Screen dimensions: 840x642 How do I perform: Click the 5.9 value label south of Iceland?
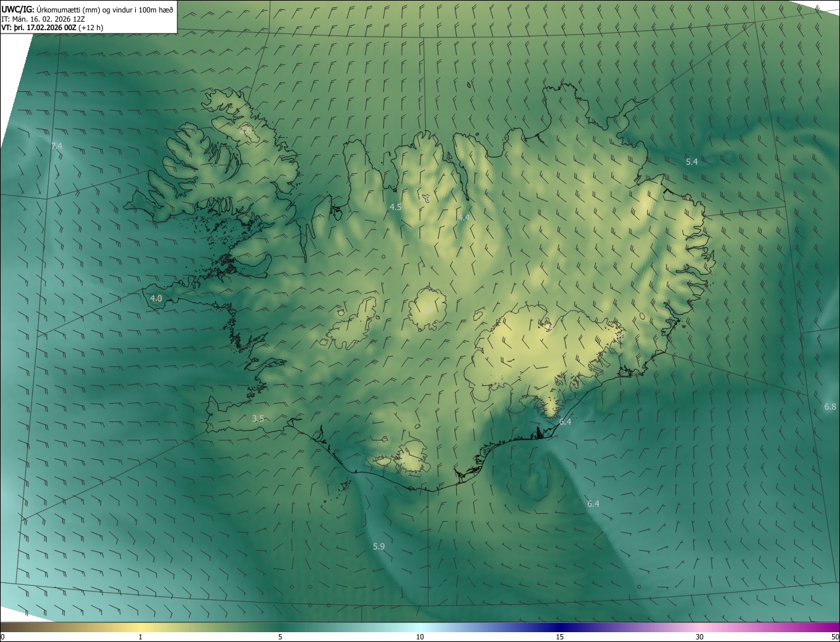(x=379, y=546)
